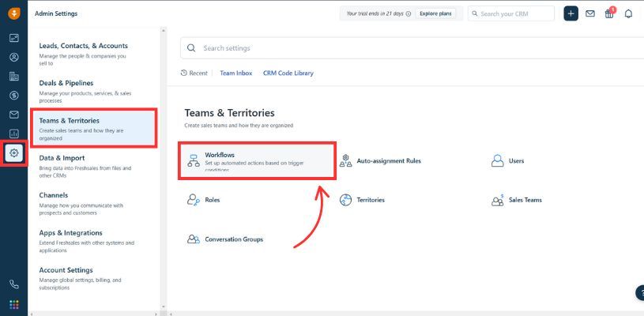Click the magnifier icon in Search settings
The width and height of the screenshot is (644, 316).
[191, 48]
